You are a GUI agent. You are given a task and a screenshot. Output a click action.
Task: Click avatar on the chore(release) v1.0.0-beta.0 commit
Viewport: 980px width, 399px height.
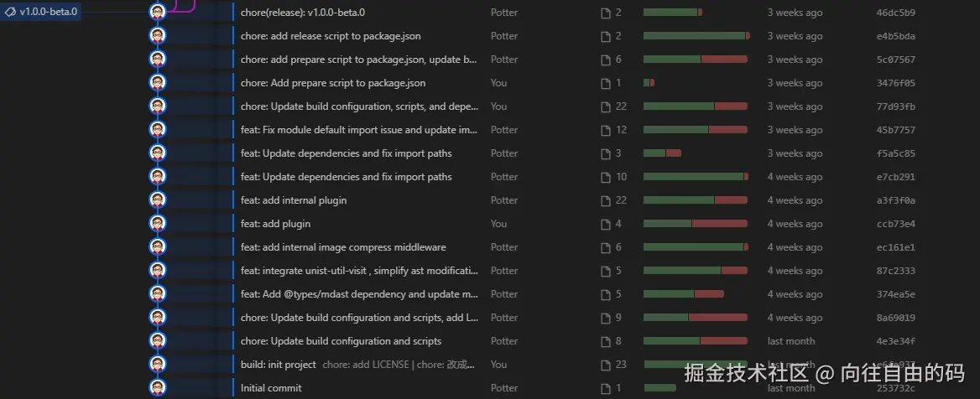click(x=158, y=13)
